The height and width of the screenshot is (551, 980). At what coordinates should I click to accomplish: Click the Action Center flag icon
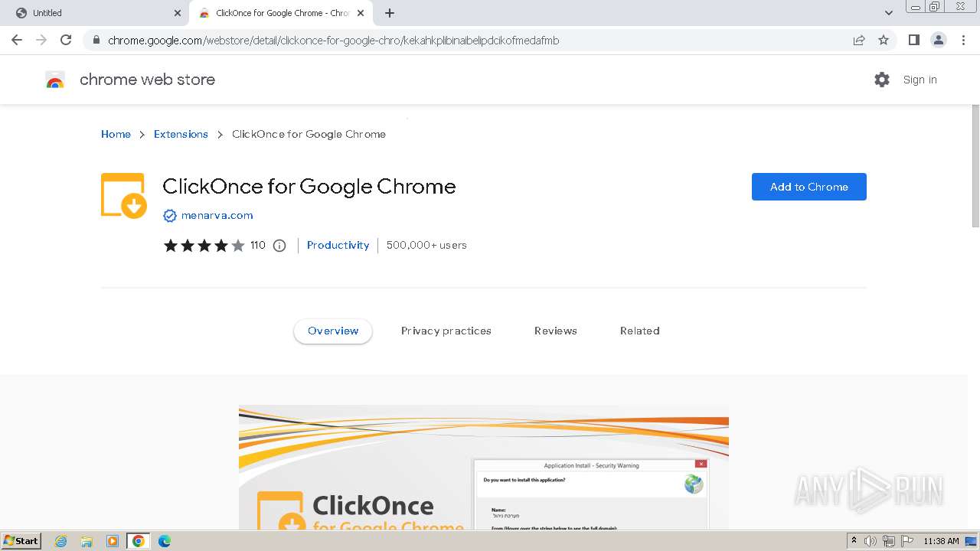907,541
